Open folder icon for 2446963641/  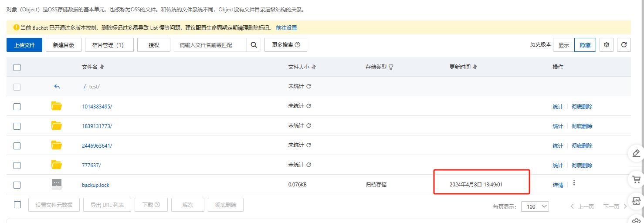[x=57, y=145]
